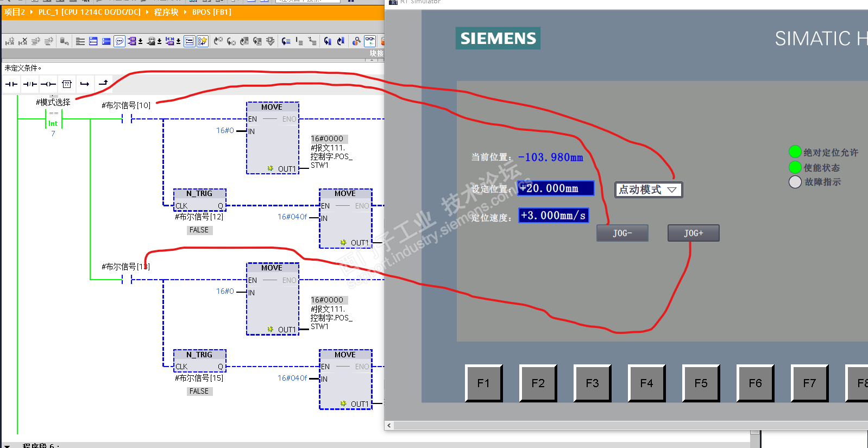Click the Go to next error icon
The image size is (868, 448).
click(231, 41)
